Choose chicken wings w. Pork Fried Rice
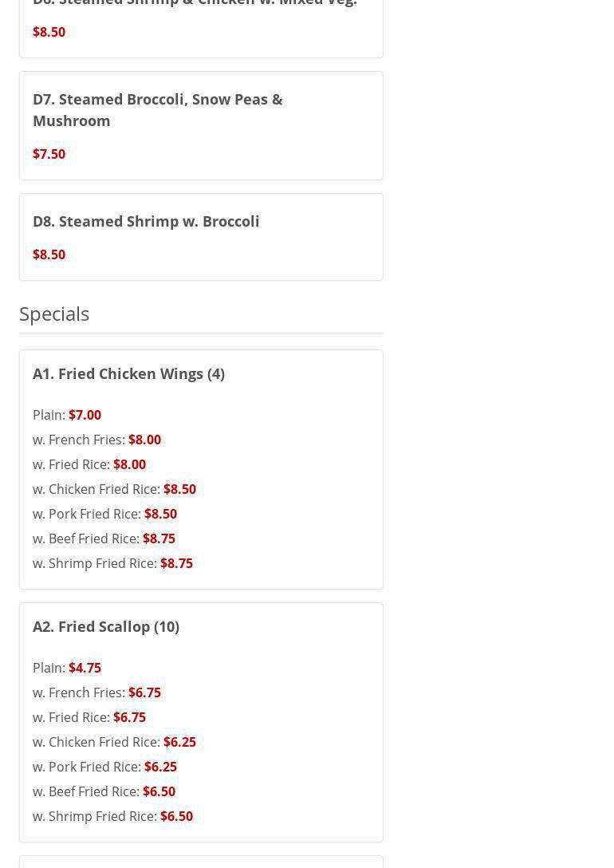Screen dimensions: 614x868 coord(104,514)
